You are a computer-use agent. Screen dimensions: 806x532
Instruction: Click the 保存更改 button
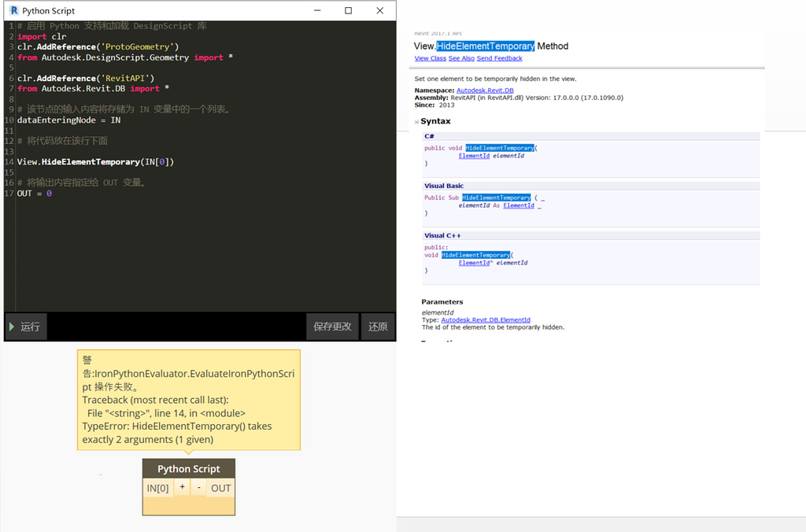(332, 327)
